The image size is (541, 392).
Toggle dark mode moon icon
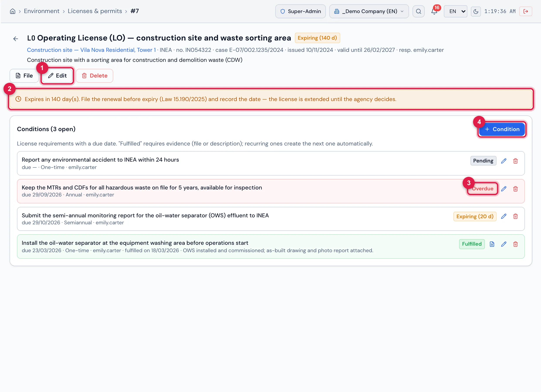point(476,11)
